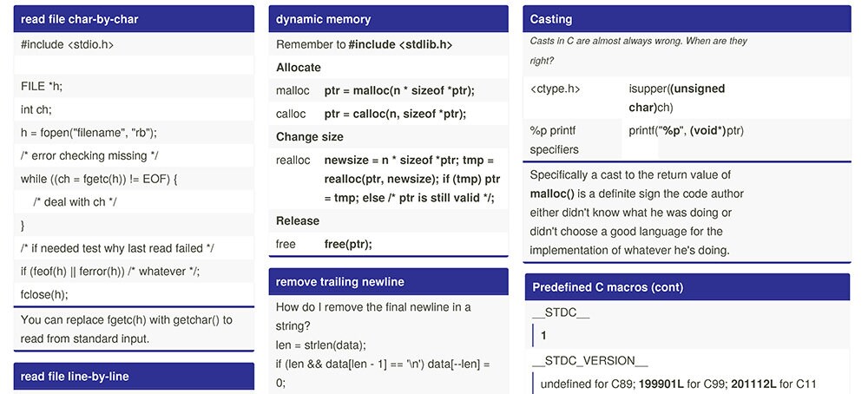Click the "Change size" subheading
This screenshot has width=868, height=394.
tap(310, 137)
